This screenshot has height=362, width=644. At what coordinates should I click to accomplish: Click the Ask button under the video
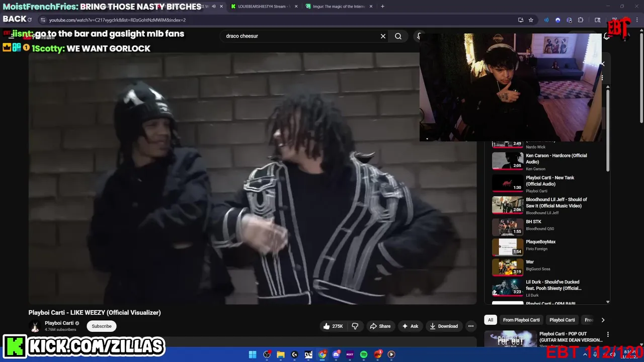pos(410,326)
